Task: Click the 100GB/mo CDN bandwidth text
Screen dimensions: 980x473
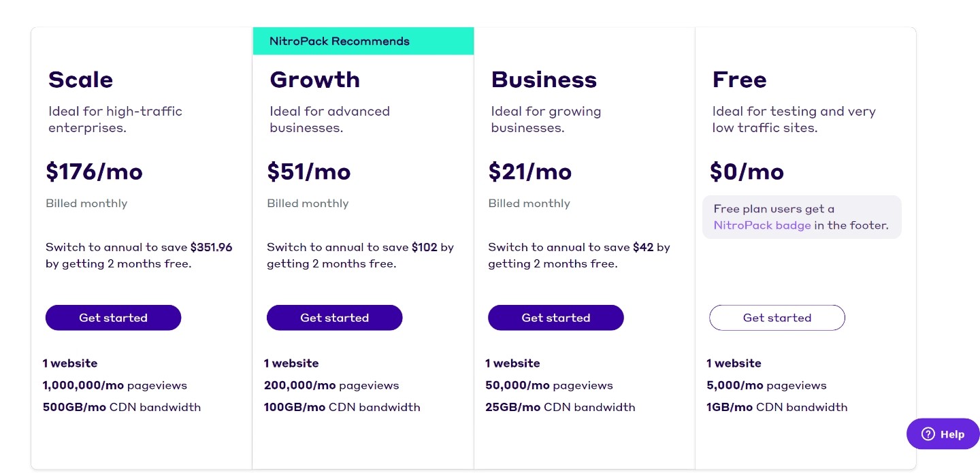Action: tap(342, 407)
